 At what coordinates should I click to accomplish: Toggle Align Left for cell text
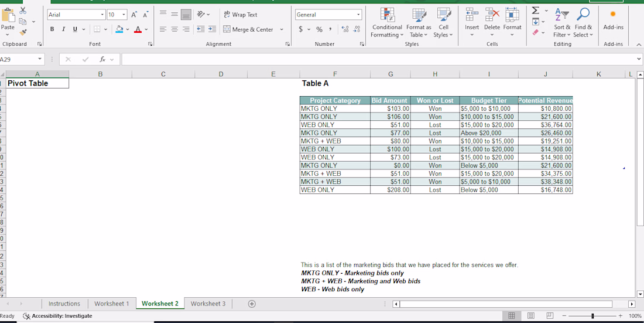[163, 29]
